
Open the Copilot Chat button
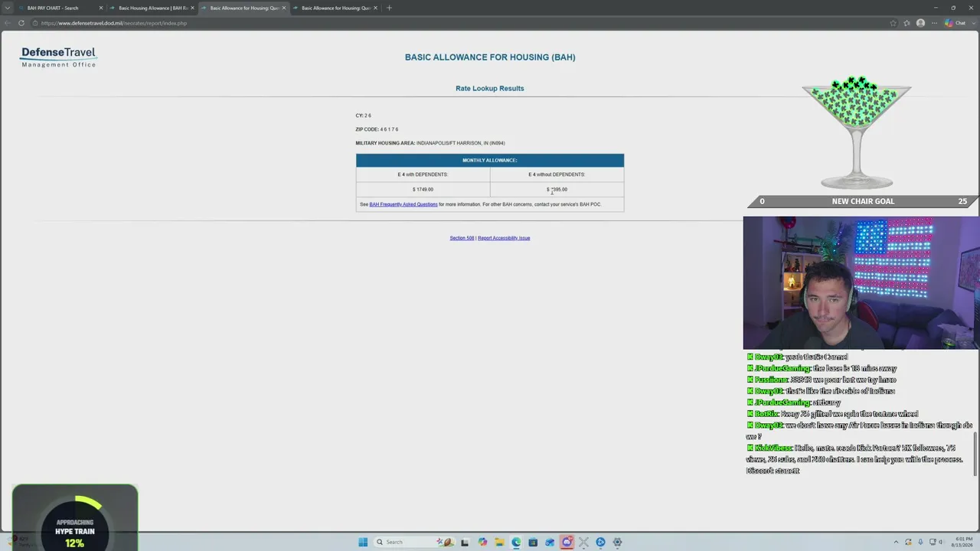tap(954, 23)
